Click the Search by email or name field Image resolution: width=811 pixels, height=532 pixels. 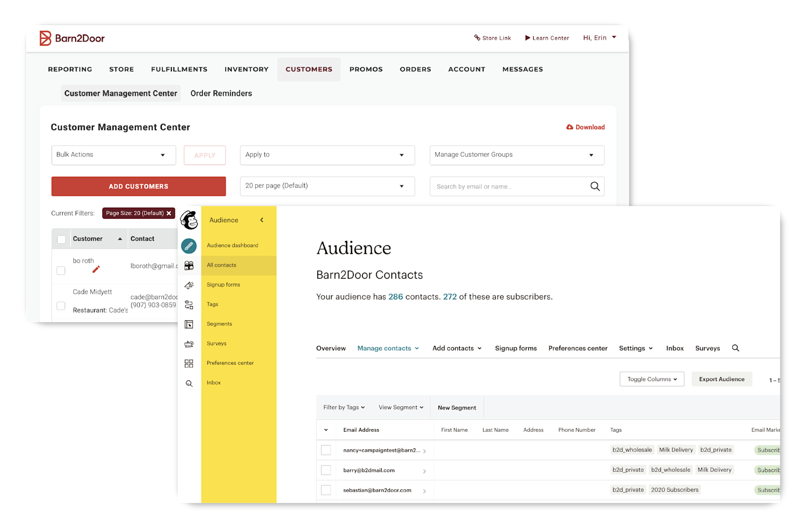click(507, 186)
